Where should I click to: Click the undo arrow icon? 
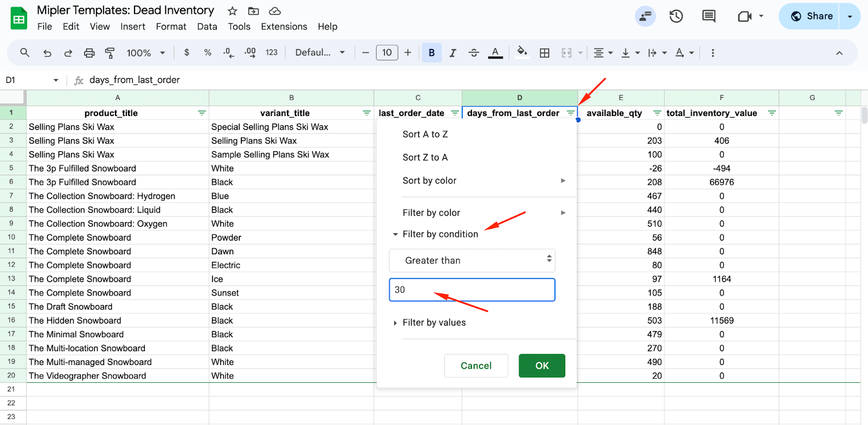coord(47,53)
